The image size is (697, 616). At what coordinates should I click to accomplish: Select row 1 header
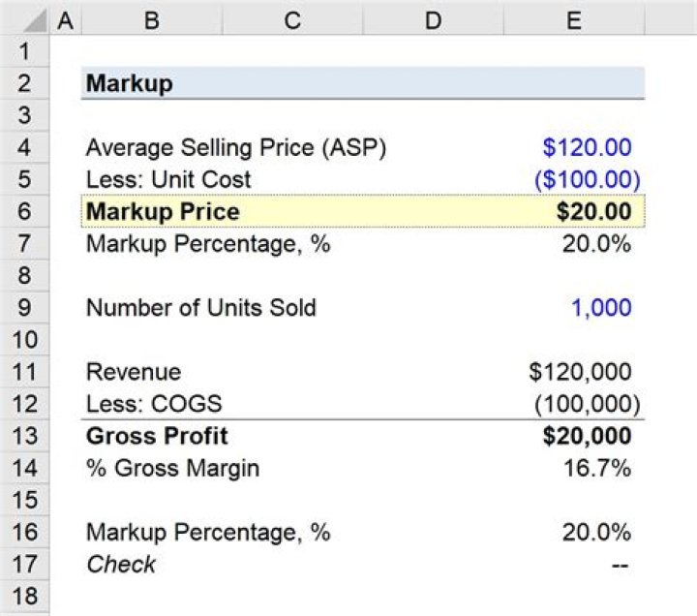click(24, 51)
